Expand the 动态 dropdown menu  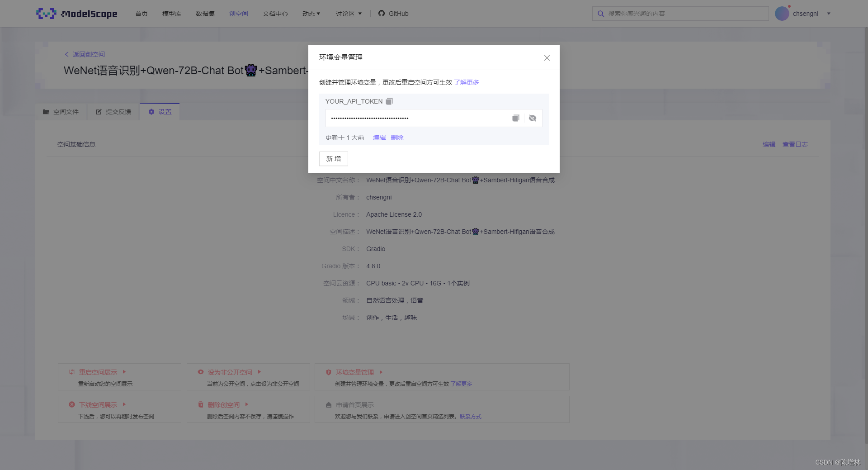(311, 14)
